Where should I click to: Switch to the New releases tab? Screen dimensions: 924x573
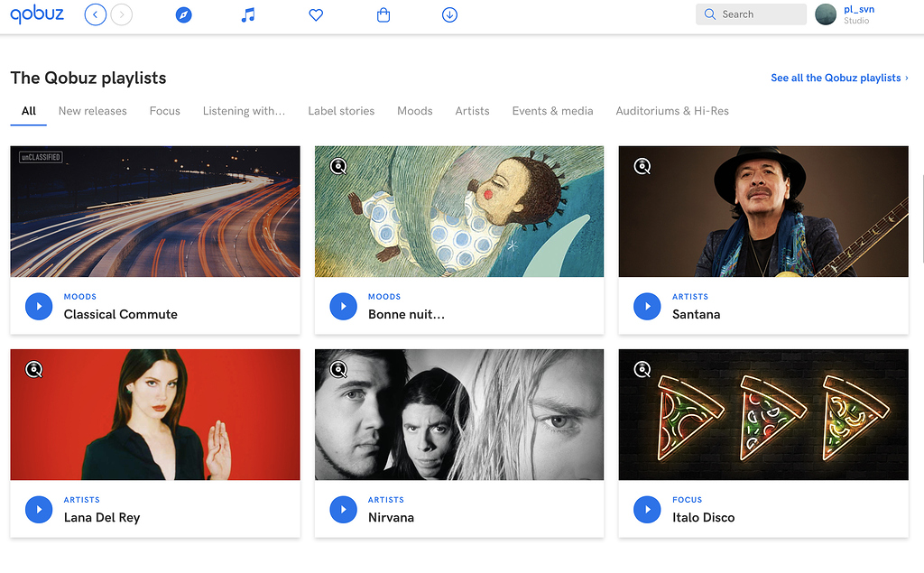click(92, 111)
